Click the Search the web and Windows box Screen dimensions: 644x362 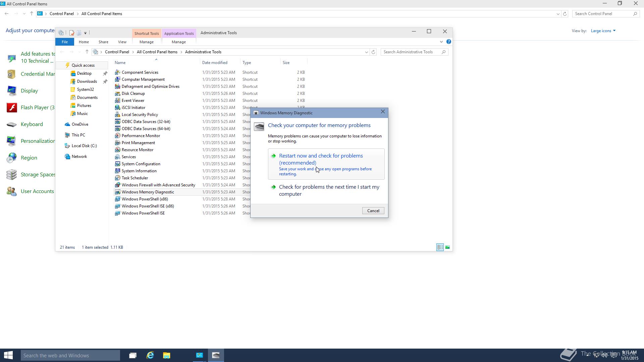70,355
